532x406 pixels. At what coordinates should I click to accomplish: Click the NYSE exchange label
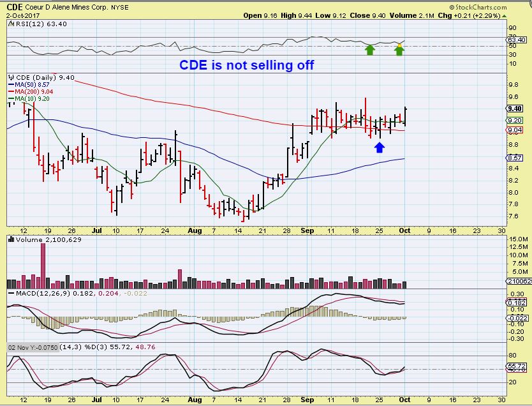pos(120,8)
